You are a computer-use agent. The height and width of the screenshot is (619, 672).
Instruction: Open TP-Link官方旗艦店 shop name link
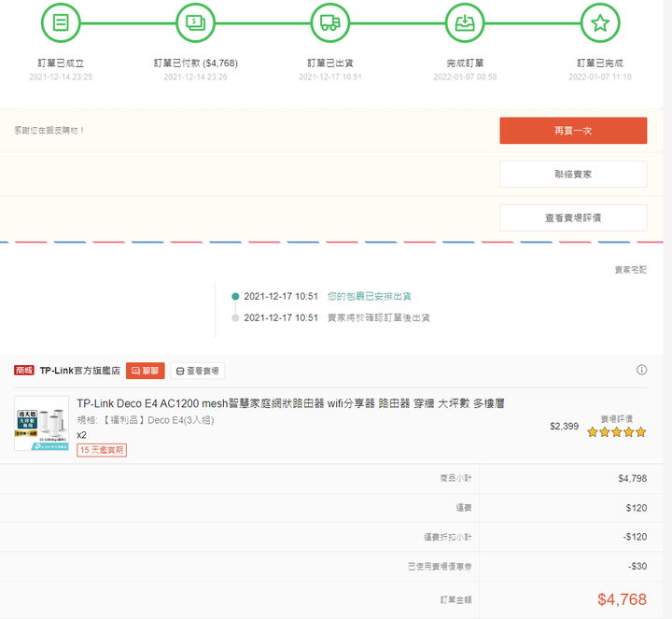(79, 371)
